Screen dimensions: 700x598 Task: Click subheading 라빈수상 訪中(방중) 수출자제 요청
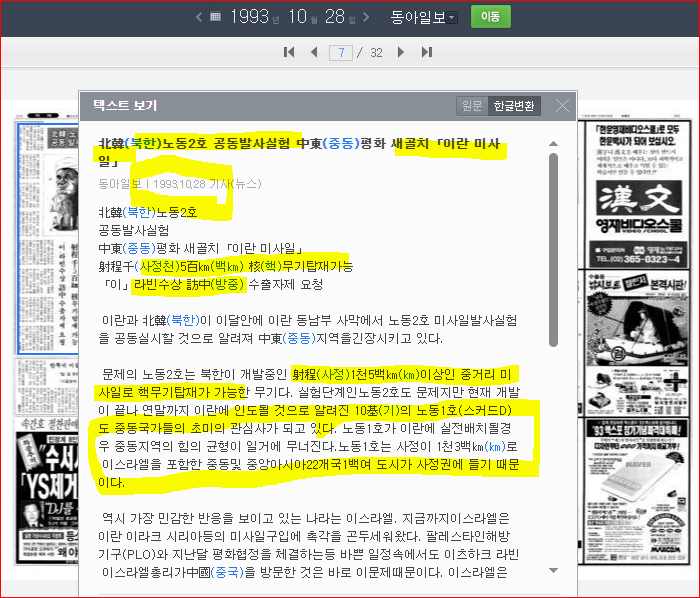[228, 284]
